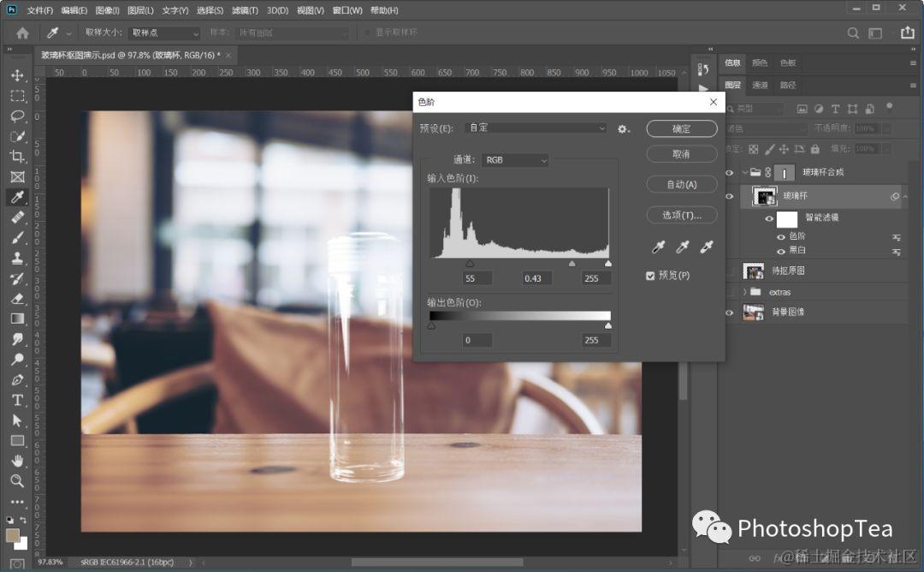This screenshot has height=572, width=924.
Task: Expand the extras layer group
Action: [x=745, y=292]
